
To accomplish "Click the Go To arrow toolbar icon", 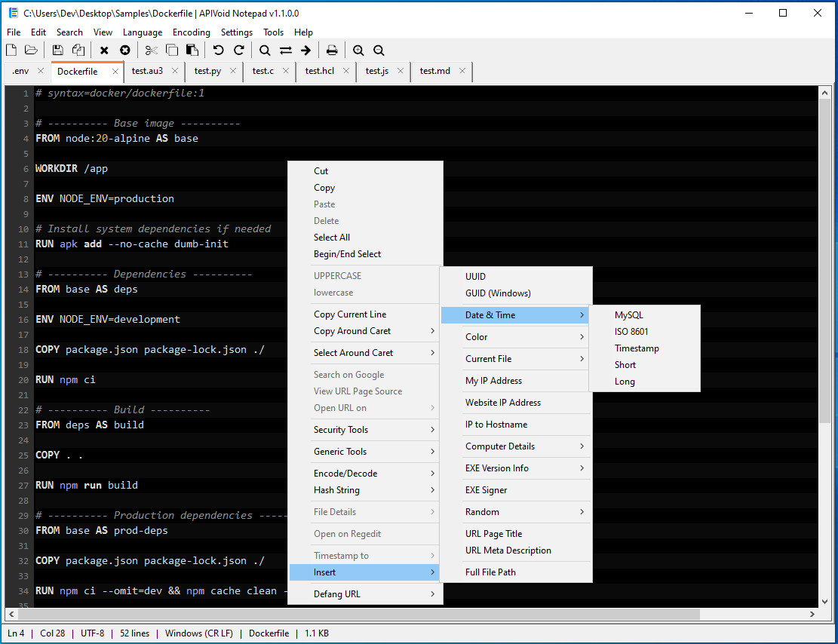I will pos(305,51).
